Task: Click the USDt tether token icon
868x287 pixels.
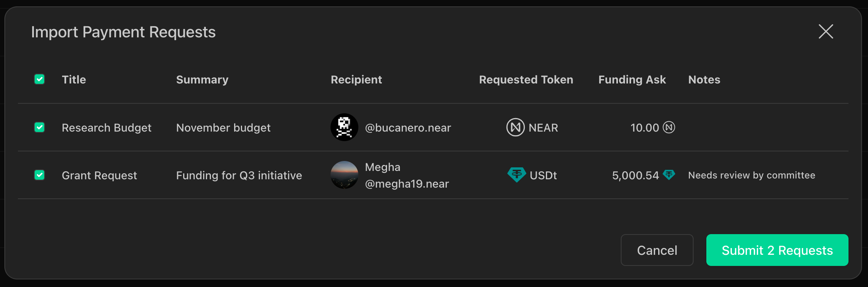Action: click(x=516, y=175)
